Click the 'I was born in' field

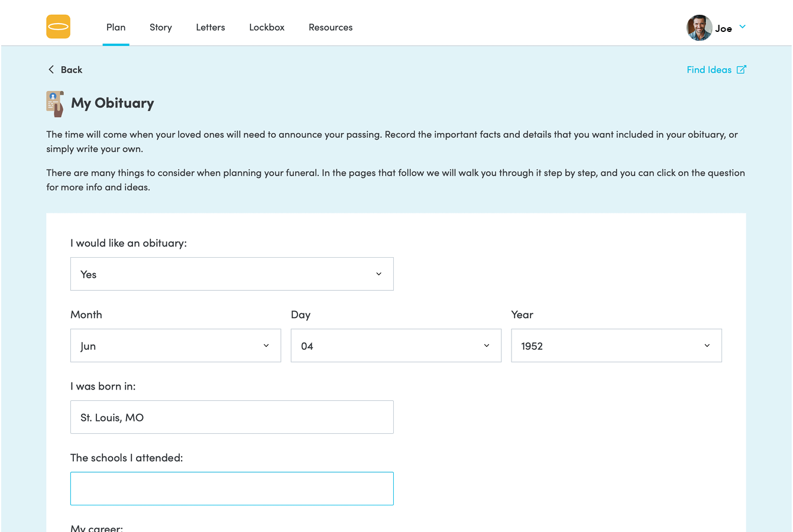pos(232,417)
